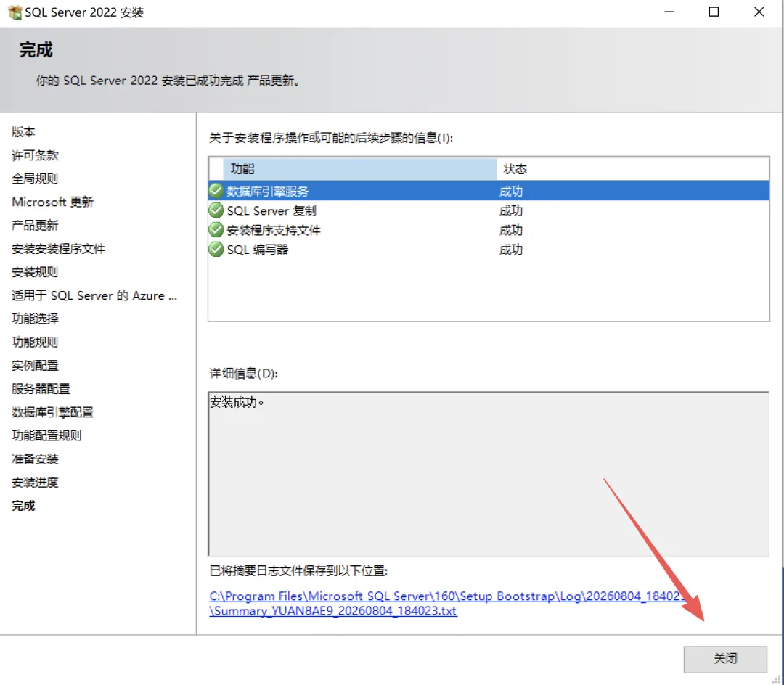Click green check icon for 数据库引擎服务
784x685 pixels.
click(216, 190)
